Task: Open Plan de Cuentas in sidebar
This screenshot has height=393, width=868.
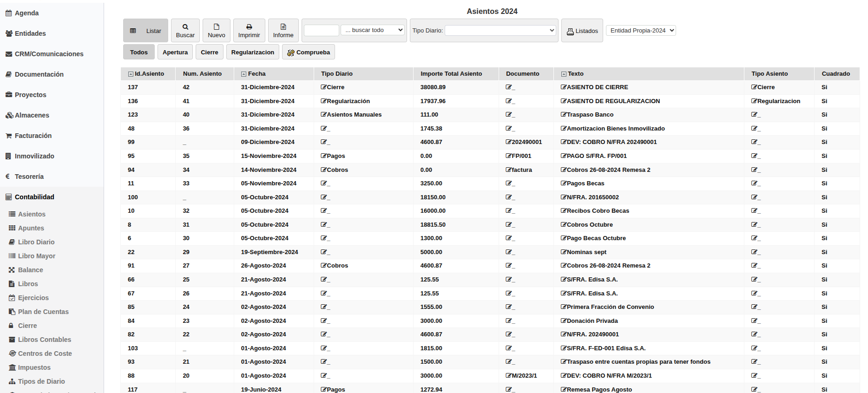Action: coord(43,312)
